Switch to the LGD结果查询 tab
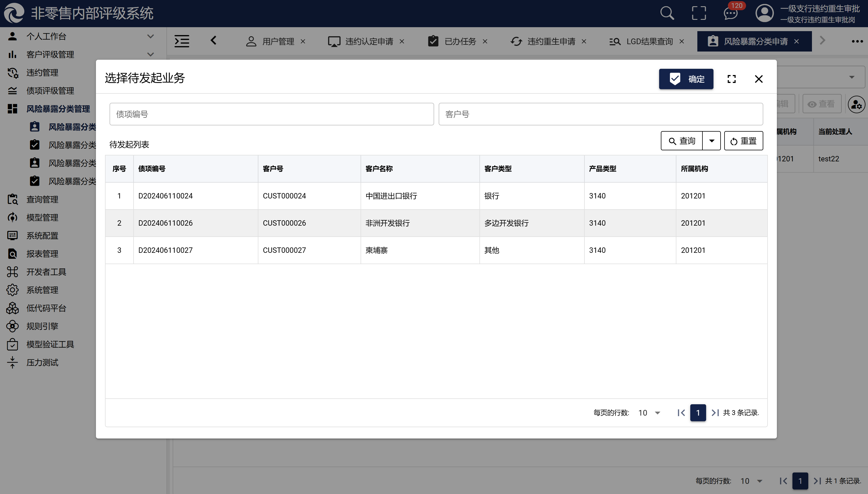Screen dimensions: 868x494 pos(649,41)
